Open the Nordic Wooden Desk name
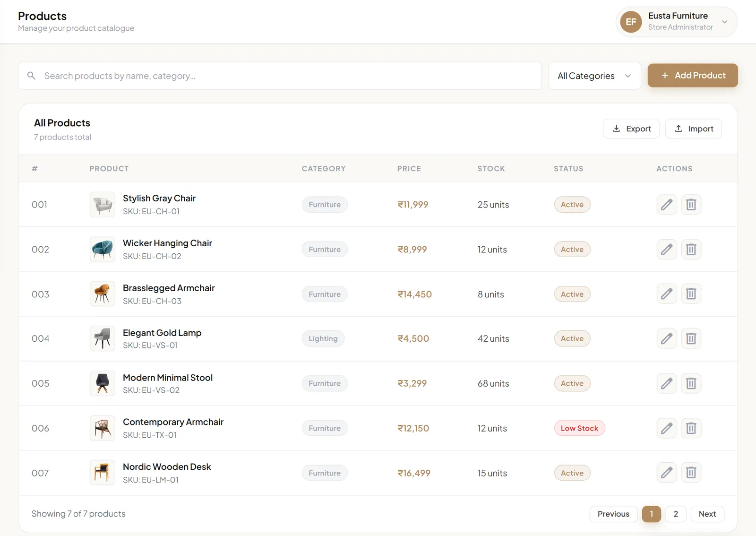This screenshot has width=756, height=536. tap(167, 467)
